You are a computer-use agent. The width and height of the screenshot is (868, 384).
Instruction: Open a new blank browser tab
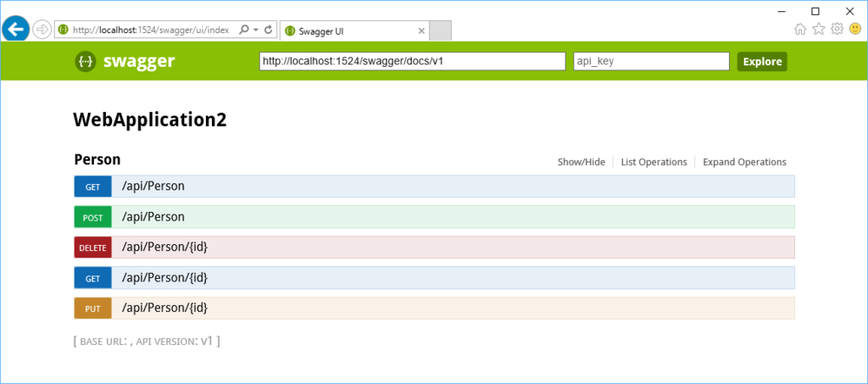click(x=441, y=31)
